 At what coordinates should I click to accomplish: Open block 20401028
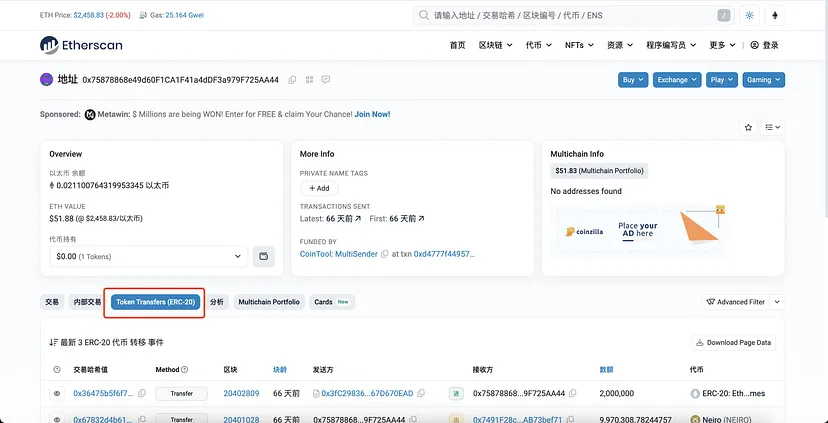point(241,419)
